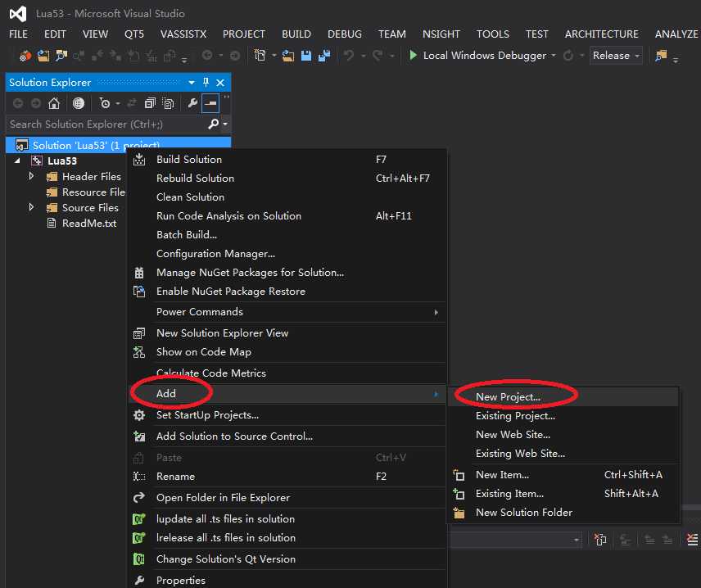The height and width of the screenshot is (588, 701).
Task: Select New Web Site... in Add submenu
Action: pos(563,435)
